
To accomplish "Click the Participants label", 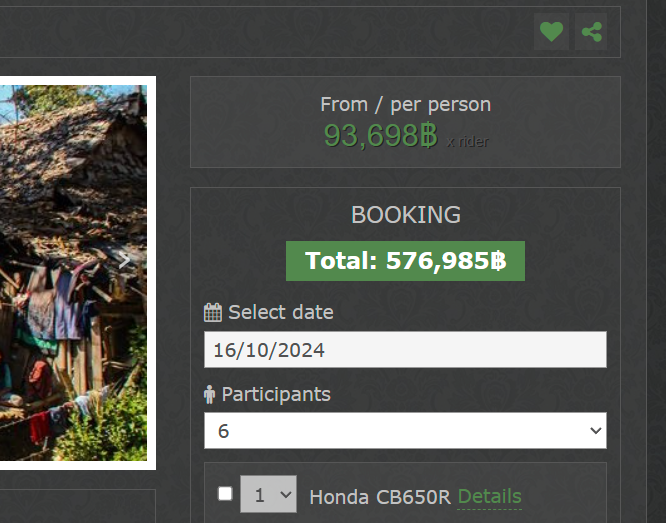I will point(276,394).
